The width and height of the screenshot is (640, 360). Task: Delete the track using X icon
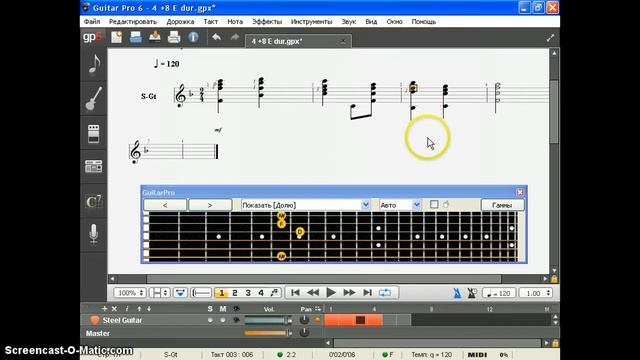(x=115, y=309)
